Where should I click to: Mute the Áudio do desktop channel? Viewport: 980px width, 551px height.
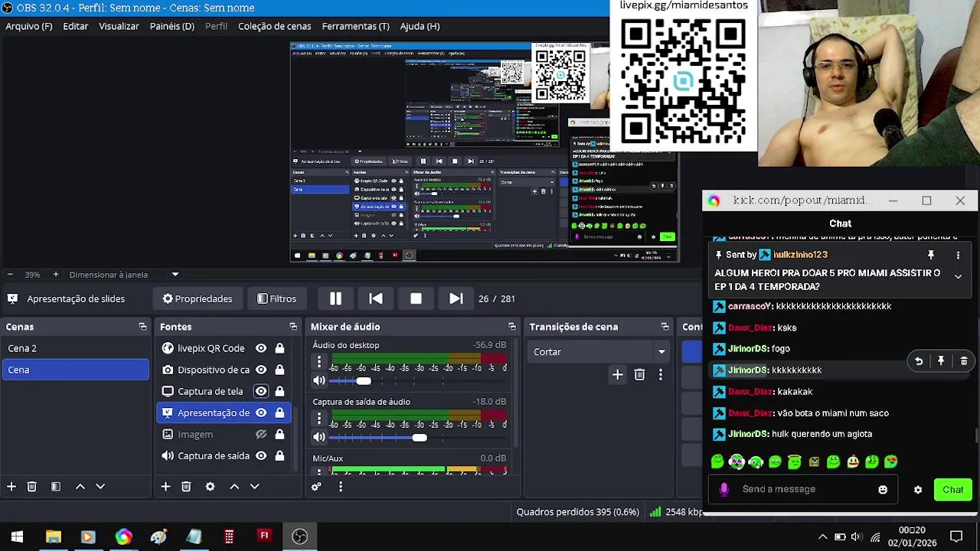pos(319,380)
